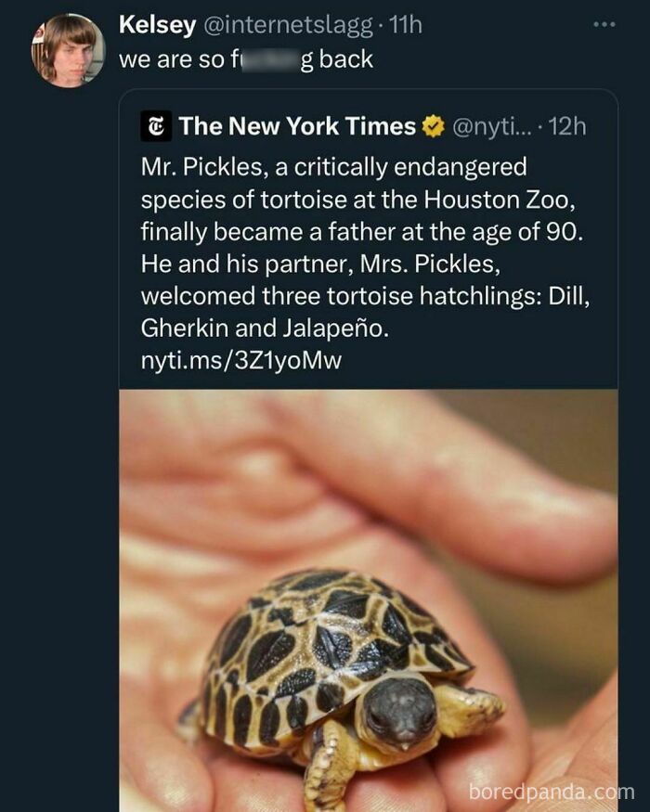Open the 11h timestamp of Kelsey's tweet
650x812 pixels.
tap(404, 25)
